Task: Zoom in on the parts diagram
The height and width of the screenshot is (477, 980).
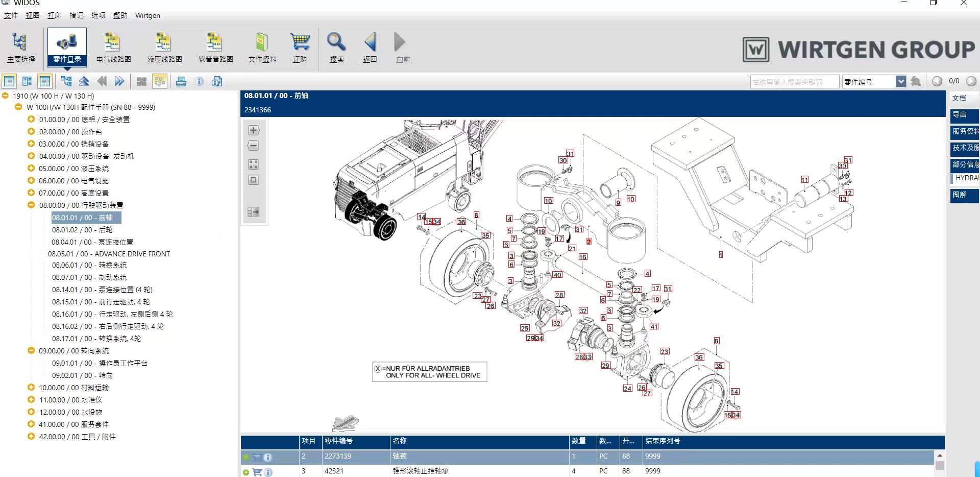Action: [x=254, y=130]
